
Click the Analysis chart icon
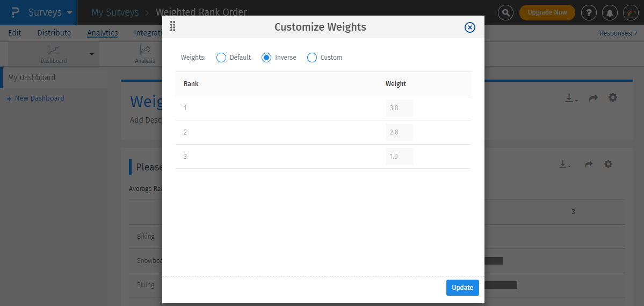click(x=145, y=50)
